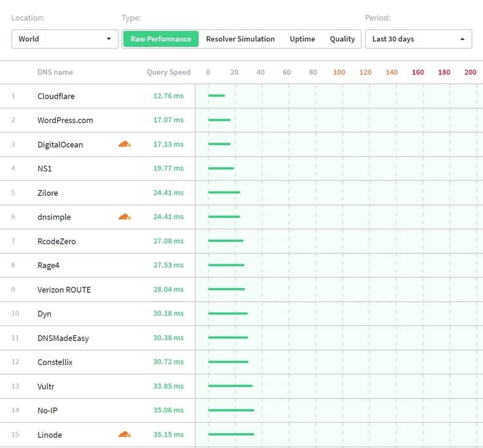Screen dimensions: 483x448
Task: Click the 12.76 ms speed value
Action: pos(169,96)
